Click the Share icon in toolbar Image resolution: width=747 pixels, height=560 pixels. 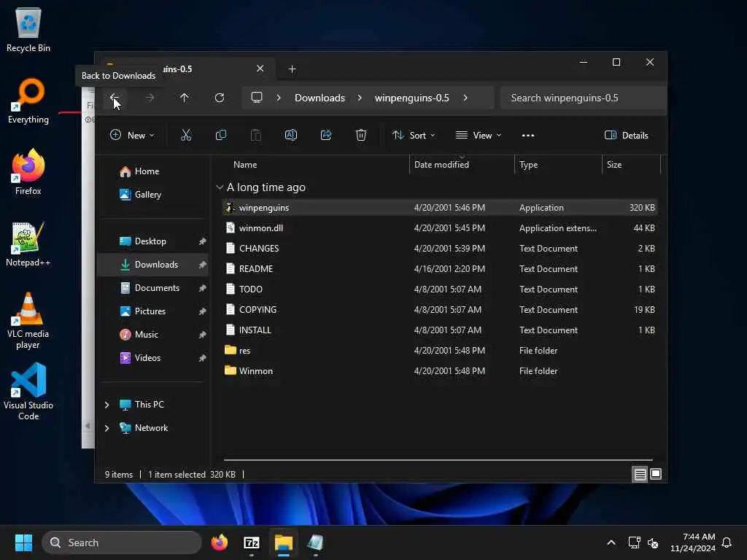click(326, 135)
